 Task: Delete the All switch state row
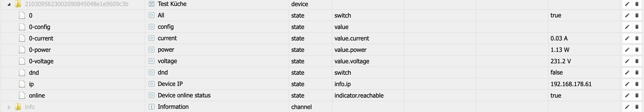637,16
